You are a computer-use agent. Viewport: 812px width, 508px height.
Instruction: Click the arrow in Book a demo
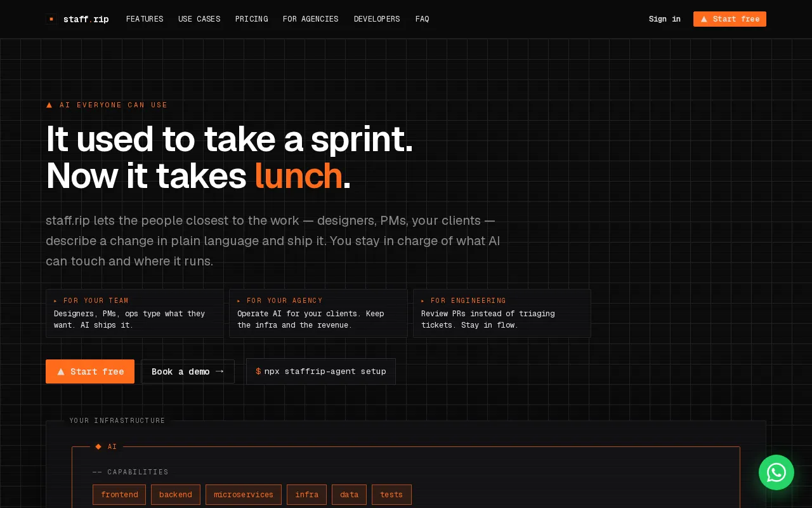[x=219, y=371]
